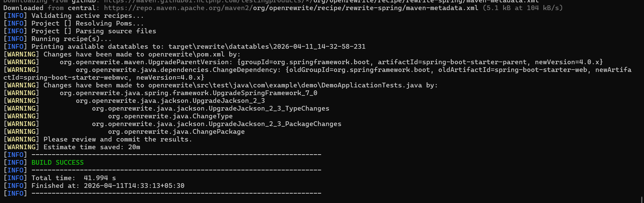Open the repo.maven.apache.org maven-metadata.xml URL
This screenshot has width=644, height=203.
(291, 8)
